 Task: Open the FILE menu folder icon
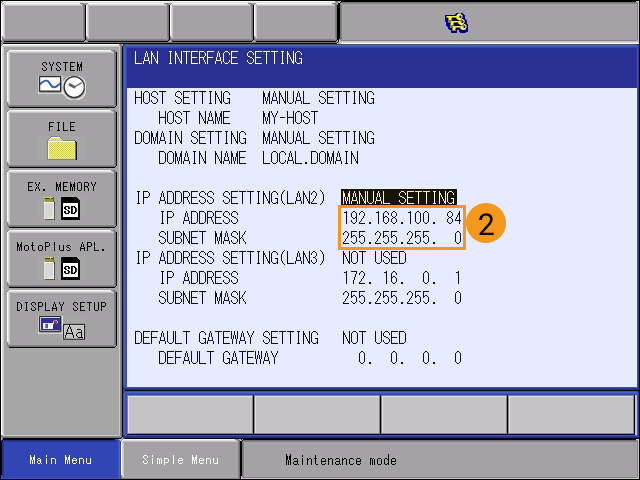[x=62, y=149]
